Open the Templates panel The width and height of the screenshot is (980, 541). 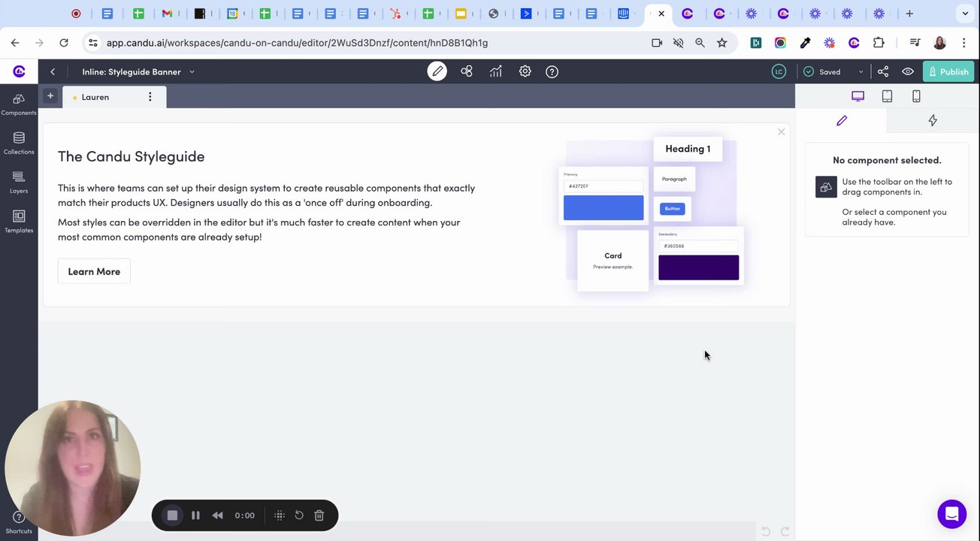[19, 221]
